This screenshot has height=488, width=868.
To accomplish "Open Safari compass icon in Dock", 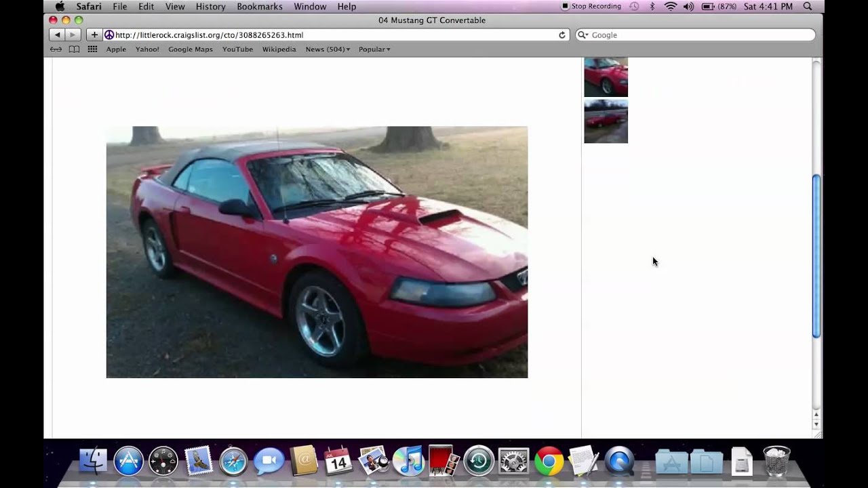I will (x=233, y=462).
